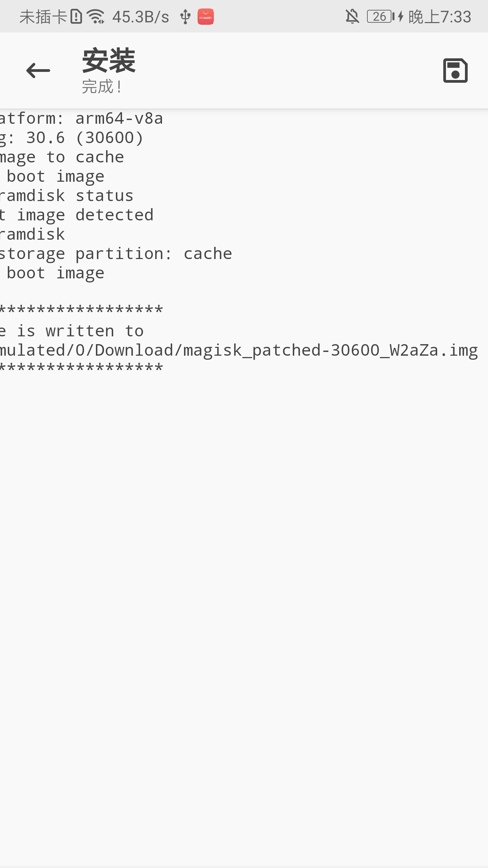Tap the "image detected" log line
This screenshot has height=868, width=488.
click(x=77, y=215)
